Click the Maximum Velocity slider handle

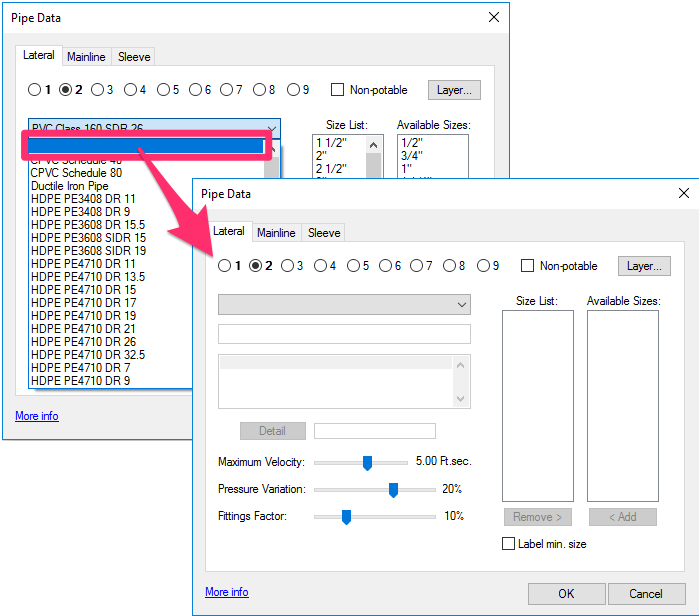367,463
